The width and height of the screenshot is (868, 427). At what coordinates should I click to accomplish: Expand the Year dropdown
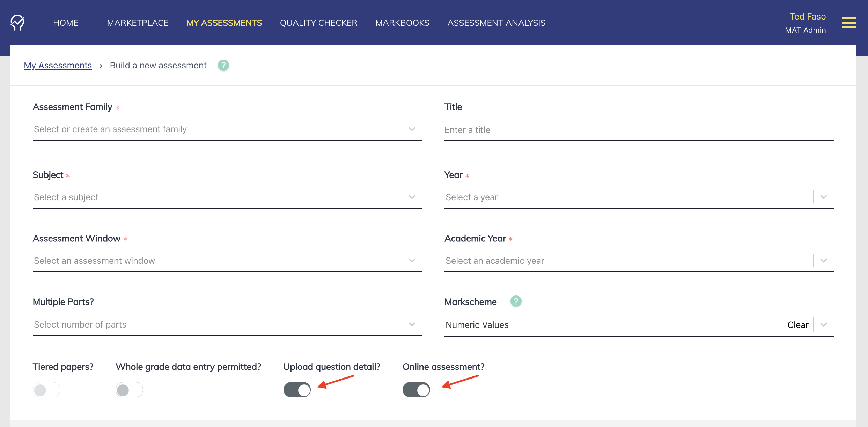point(823,197)
